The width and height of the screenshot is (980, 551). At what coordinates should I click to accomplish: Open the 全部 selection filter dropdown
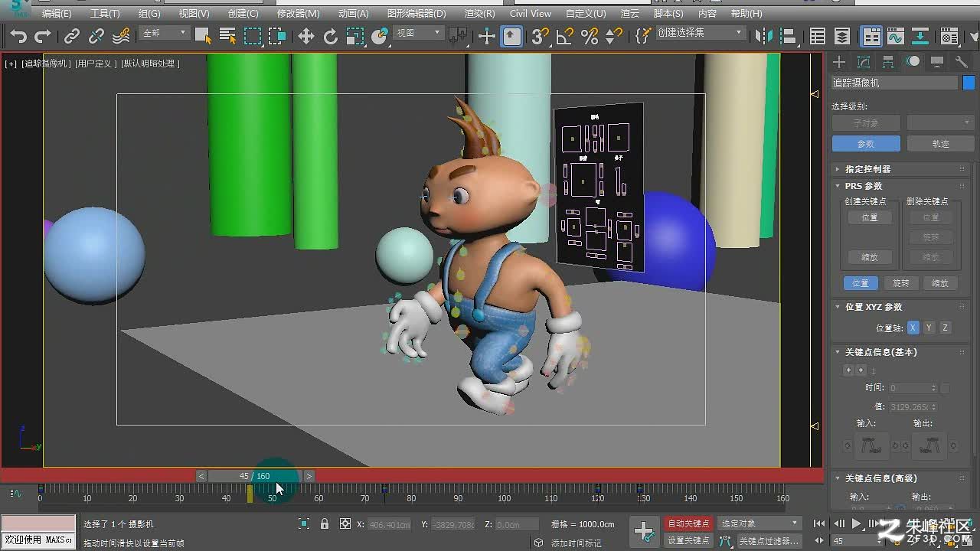pos(164,33)
